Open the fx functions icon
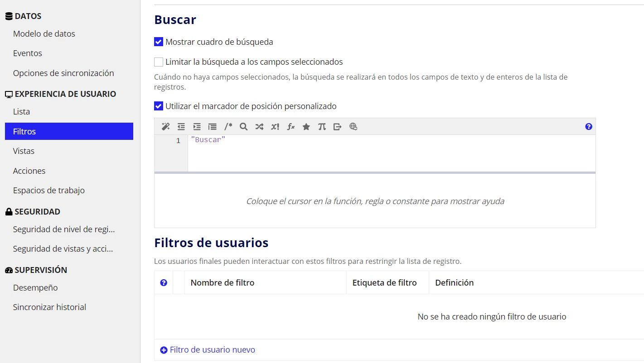Screen dimensions: 644x363 click(x=291, y=127)
